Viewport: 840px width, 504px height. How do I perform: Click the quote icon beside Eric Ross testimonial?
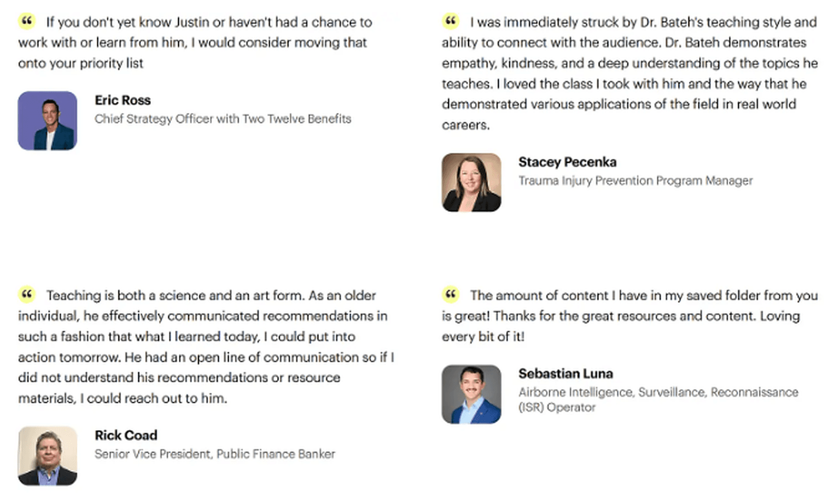coord(26,21)
